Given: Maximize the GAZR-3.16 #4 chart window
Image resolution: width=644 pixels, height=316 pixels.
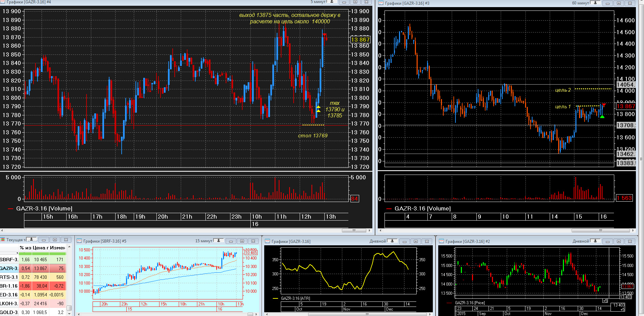Looking at the screenshot, I should (355, 2).
